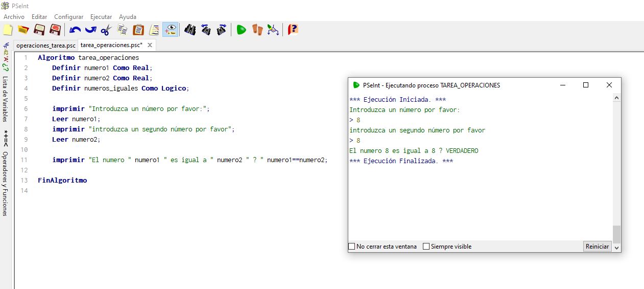Click line number 14 in the gutter
This screenshot has width=644, height=289.
(x=24, y=190)
